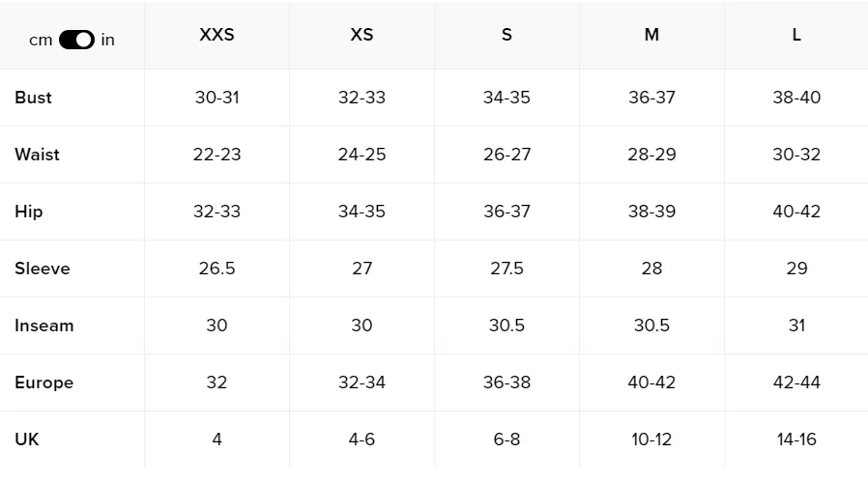The width and height of the screenshot is (868, 482).
Task: Click the Waist row label
Action: pos(37,155)
